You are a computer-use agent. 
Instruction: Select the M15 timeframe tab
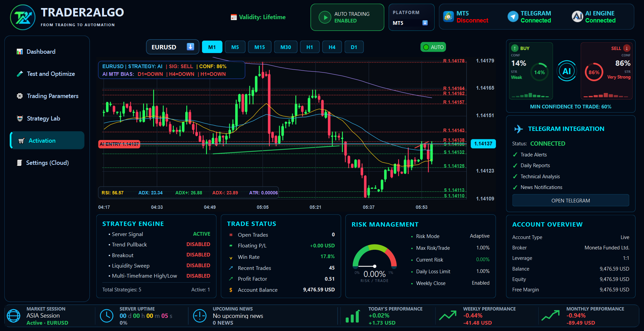coord(260,47)
